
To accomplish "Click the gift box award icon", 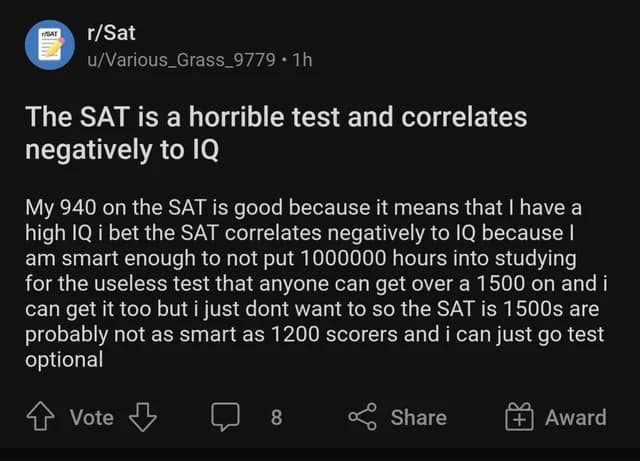I will pyautogui.click(x=520, y=417).
